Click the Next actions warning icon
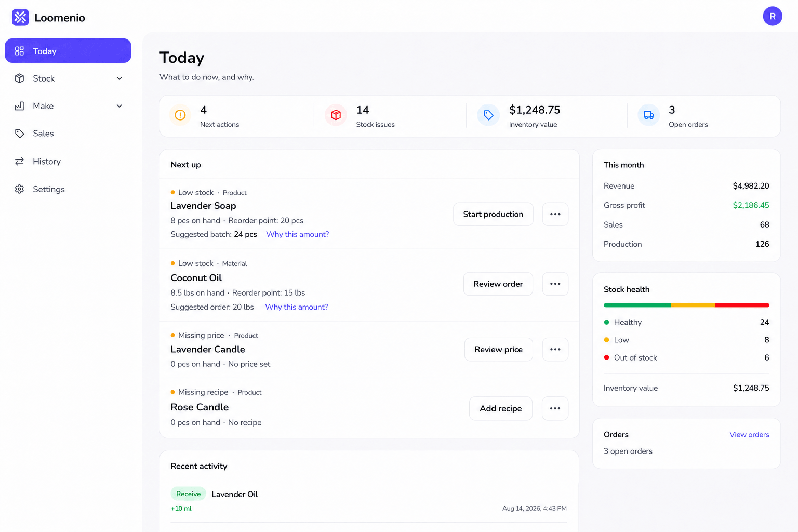798x532 pixels. point(180,115)
